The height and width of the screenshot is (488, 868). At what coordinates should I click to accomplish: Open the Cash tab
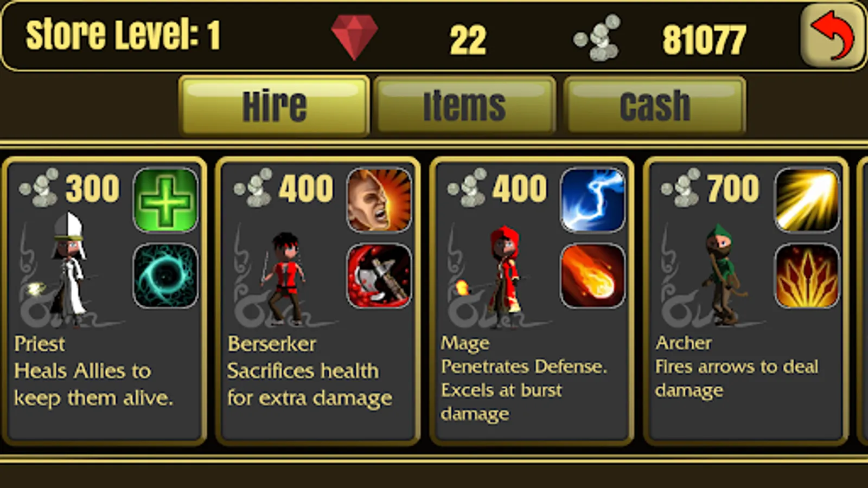pos(655,105)
